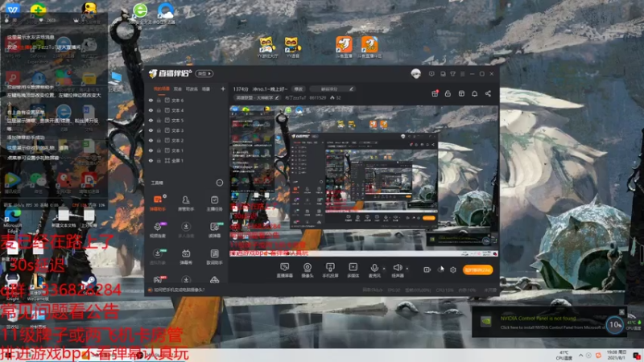Lock the 文本 6 layer

point(159,100)
